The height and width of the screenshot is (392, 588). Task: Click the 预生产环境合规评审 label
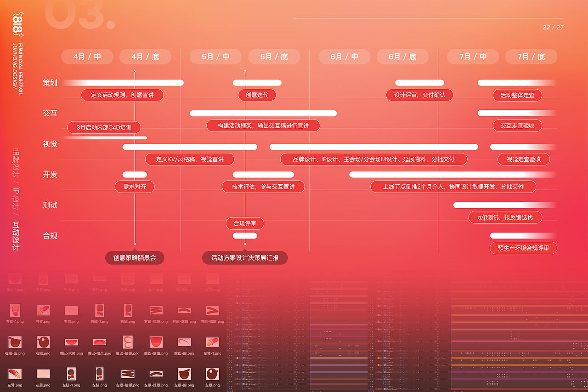pos(524,248)
